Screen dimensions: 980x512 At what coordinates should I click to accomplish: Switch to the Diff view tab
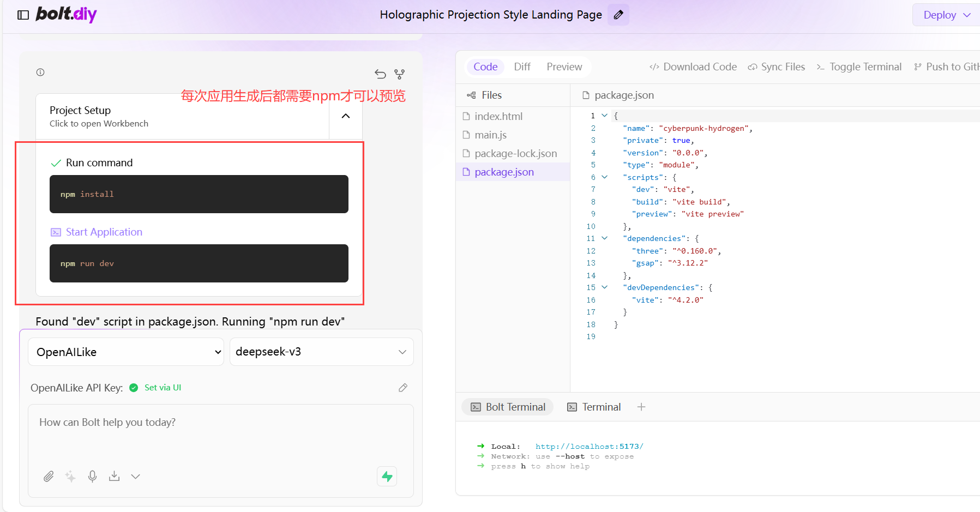coord(522,67)
